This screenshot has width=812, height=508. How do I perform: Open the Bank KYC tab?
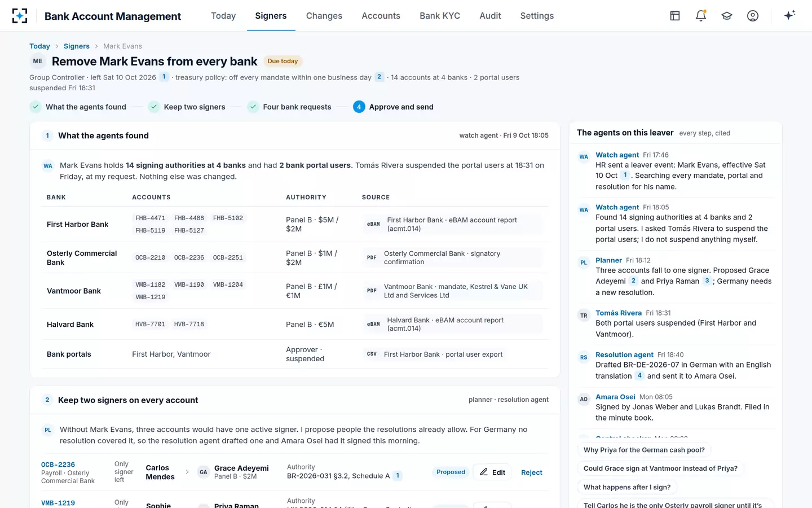coord(440,16)
